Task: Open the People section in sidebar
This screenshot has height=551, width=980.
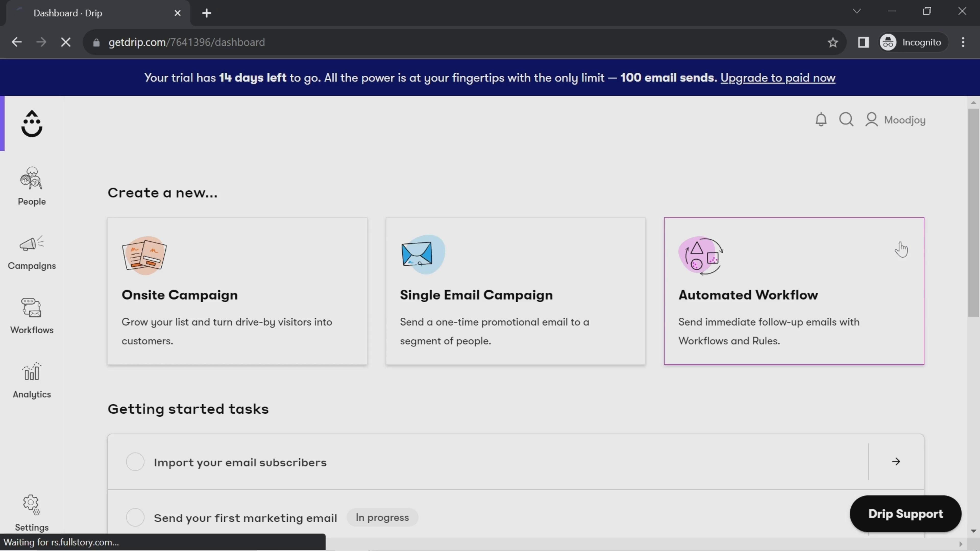Action: 32,186
